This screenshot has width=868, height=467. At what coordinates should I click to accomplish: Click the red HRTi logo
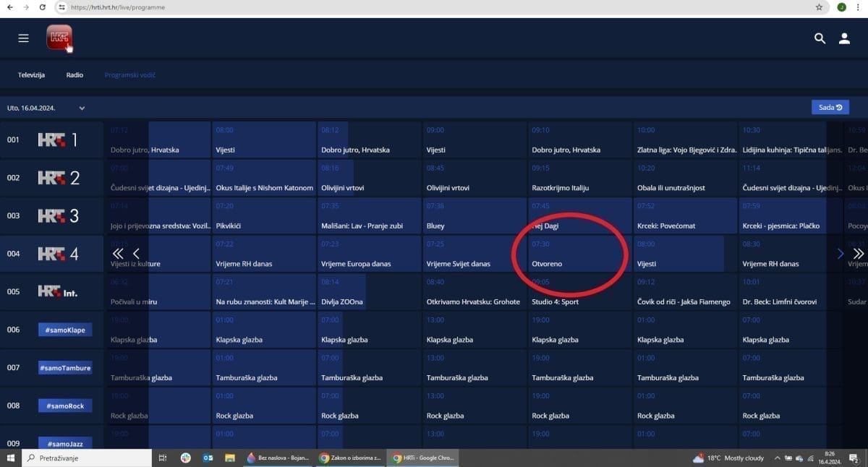click(59, 38)
